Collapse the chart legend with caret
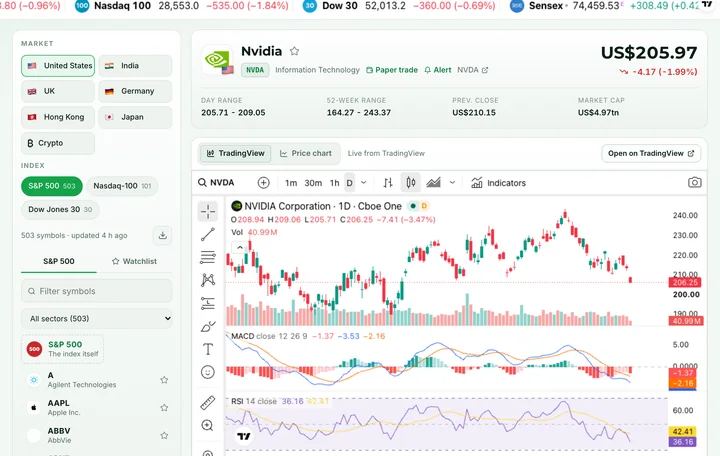 point(240,248)
